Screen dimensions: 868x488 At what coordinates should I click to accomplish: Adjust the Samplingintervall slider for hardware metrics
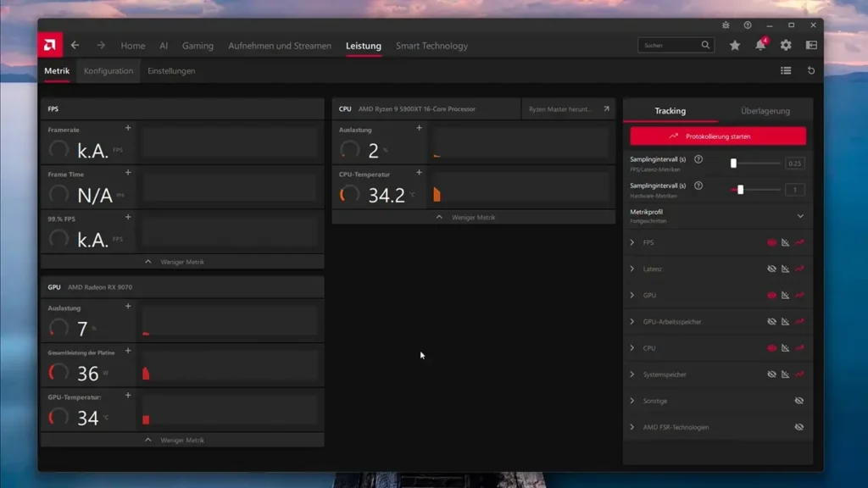(x=741, y=190)
